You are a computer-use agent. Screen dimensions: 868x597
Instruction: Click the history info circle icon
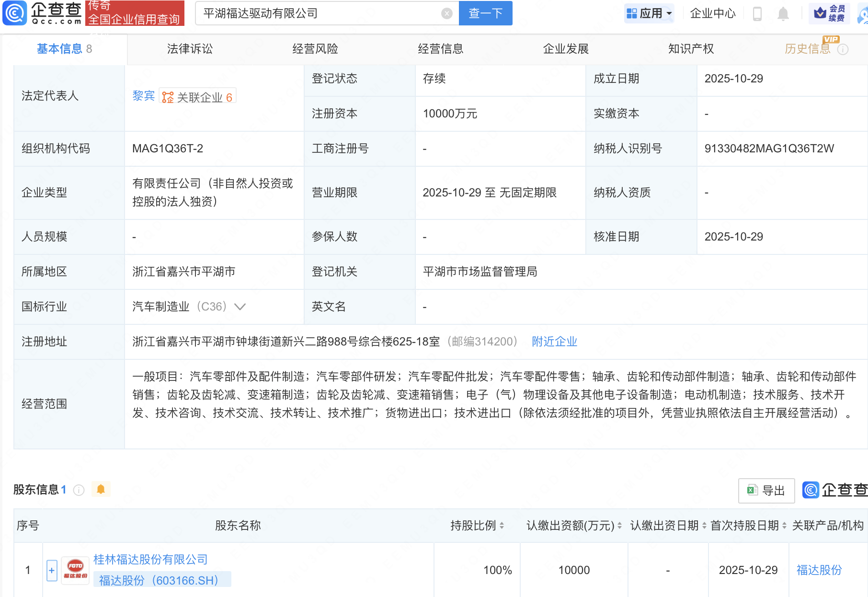click(x=843, y=49)
